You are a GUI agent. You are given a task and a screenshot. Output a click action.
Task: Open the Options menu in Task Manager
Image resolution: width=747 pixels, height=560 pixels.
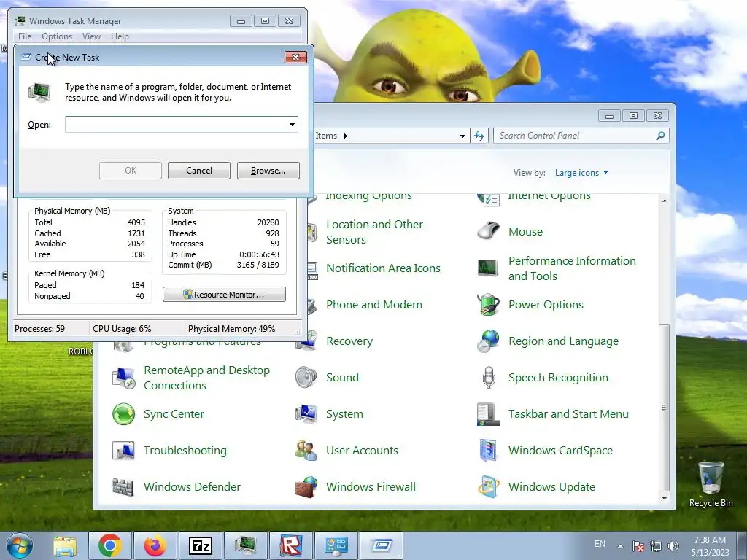click(57, 36)
